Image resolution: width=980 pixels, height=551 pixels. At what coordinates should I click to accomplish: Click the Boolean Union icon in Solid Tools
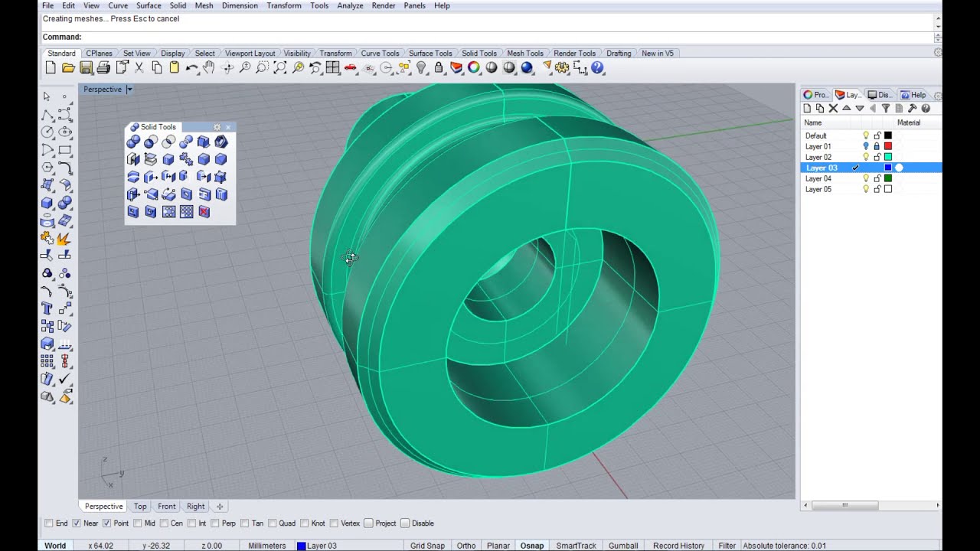(133, 142)
